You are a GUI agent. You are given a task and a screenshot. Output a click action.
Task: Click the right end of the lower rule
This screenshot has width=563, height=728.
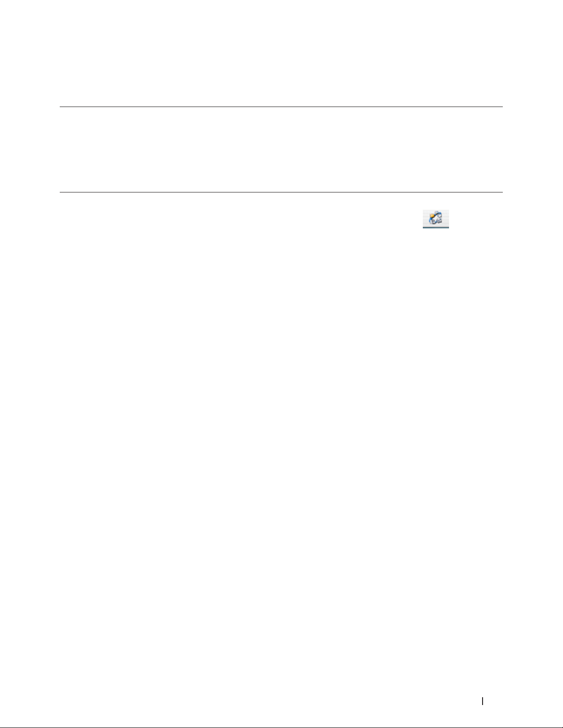coord(501,192)
